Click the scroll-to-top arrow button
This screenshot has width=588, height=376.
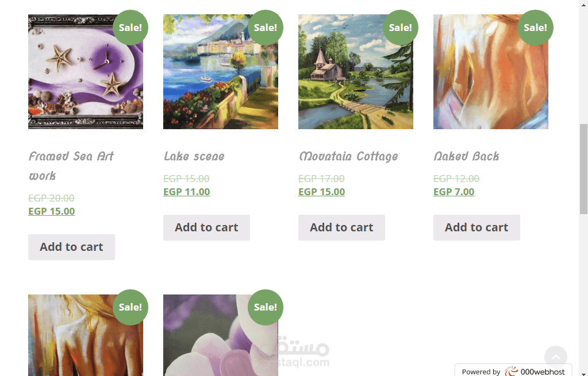(x=555, y=356)
